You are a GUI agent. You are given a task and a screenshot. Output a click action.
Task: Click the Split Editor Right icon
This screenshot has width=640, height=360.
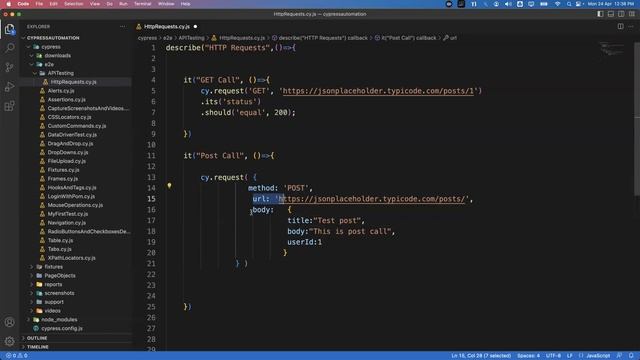pyautogui.click(x=620, y=27)
